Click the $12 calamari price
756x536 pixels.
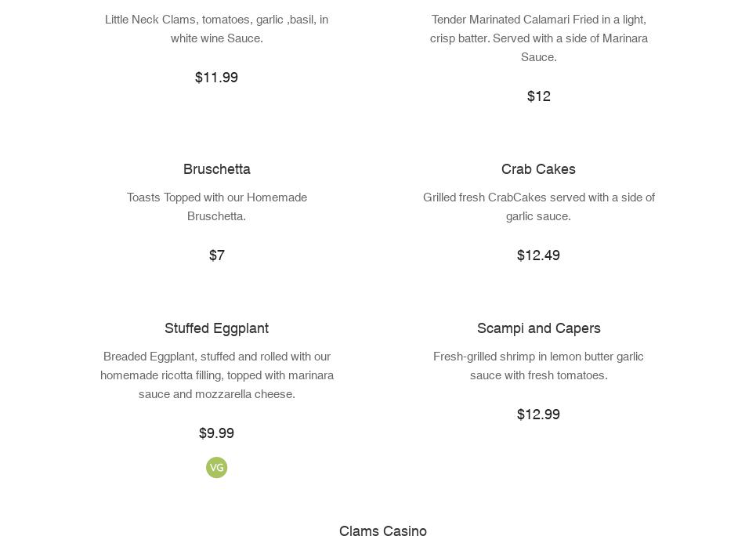[x=538, y=96]
